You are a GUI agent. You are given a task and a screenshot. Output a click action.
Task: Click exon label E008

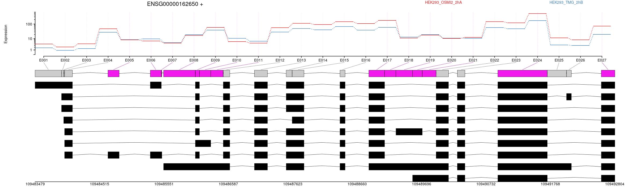coord(194,60)
